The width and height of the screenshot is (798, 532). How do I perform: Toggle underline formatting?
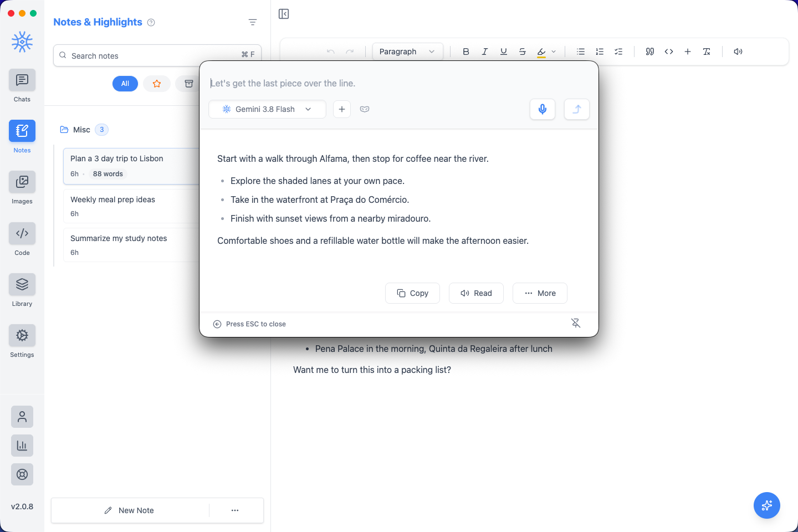click(x=504, y=52)
